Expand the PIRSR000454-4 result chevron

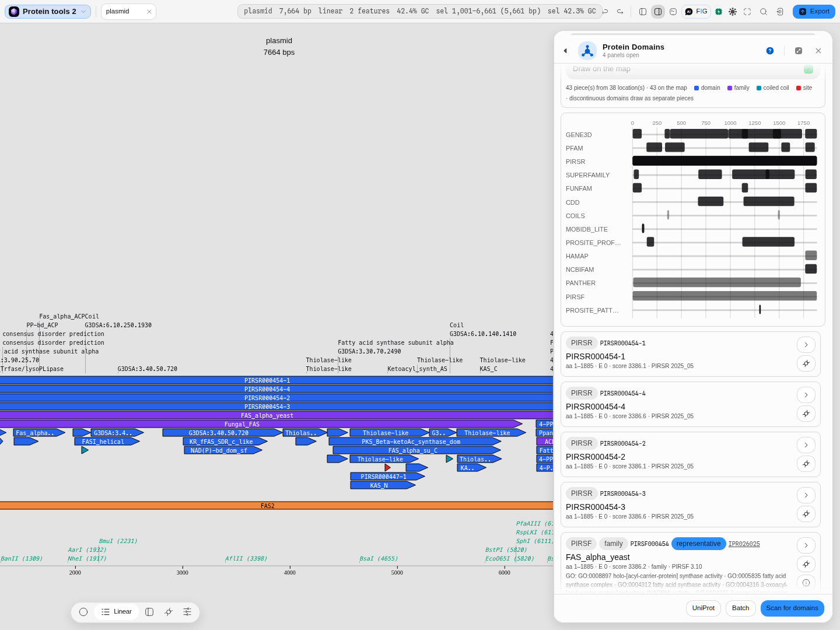[x=806, y=395]
